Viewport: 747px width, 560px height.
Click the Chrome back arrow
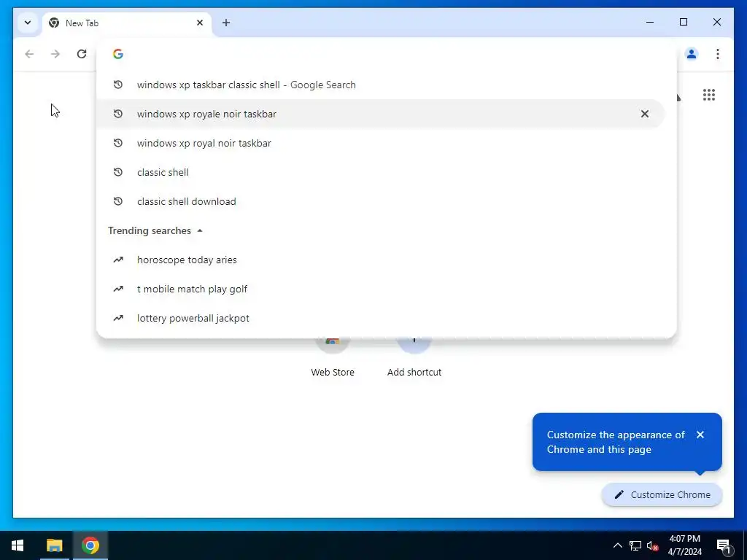[29, 54]
